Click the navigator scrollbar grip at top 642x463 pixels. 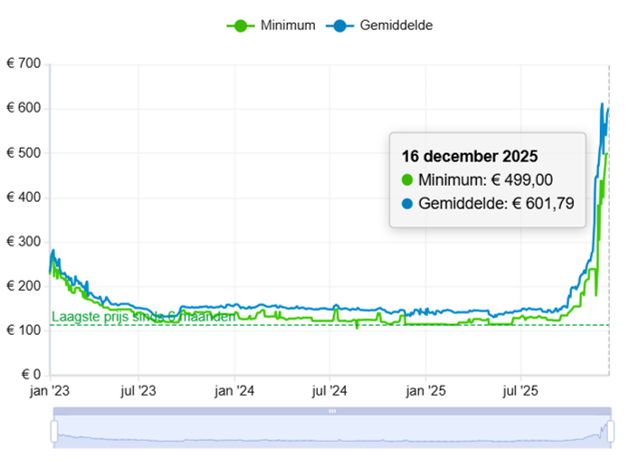click(x=332, y=411)
